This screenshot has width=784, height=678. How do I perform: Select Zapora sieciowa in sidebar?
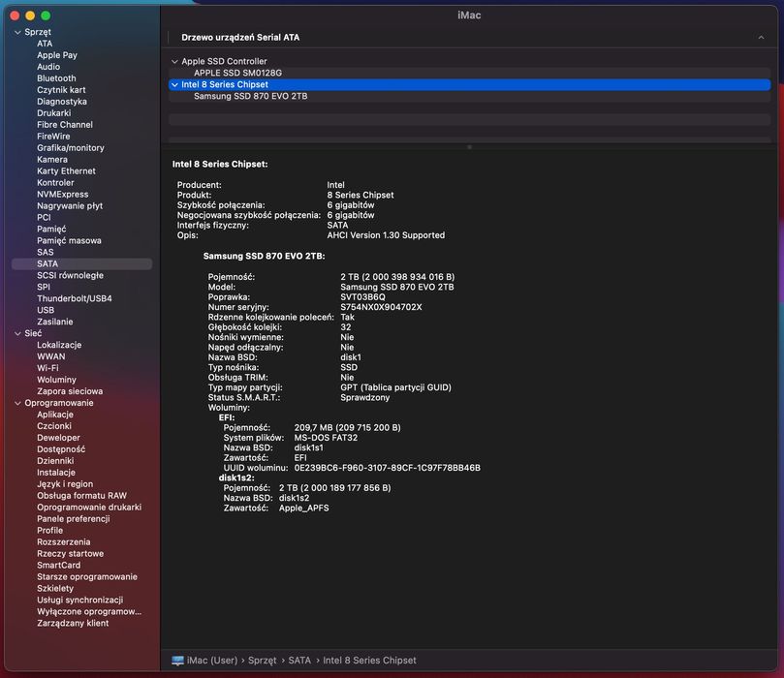point(70,391)
